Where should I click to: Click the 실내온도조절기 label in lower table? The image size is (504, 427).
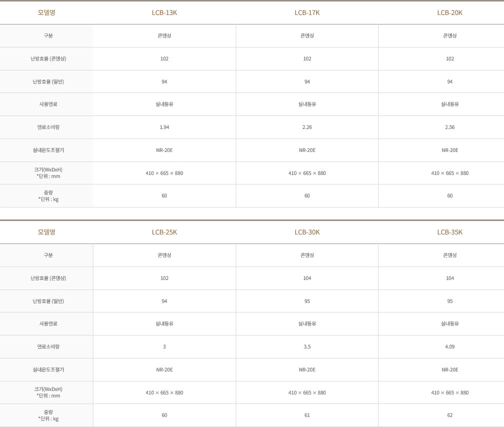click(x=48, y=369)
